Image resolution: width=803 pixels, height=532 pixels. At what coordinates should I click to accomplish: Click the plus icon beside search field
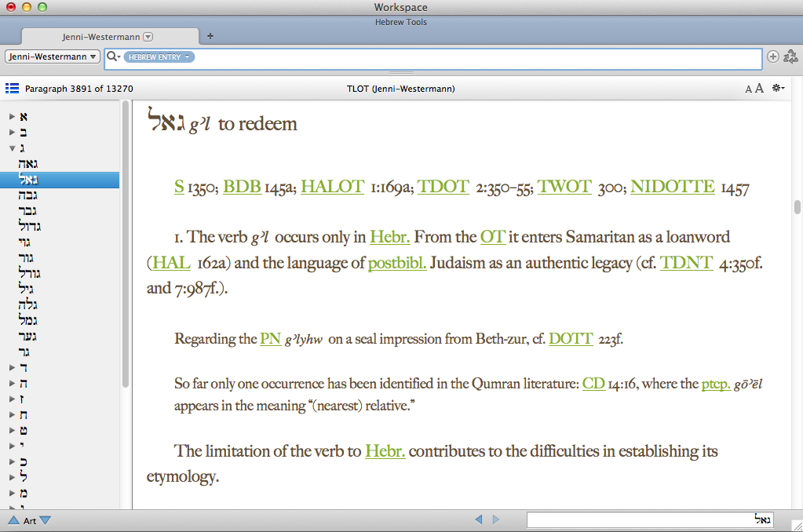[773, 56]
